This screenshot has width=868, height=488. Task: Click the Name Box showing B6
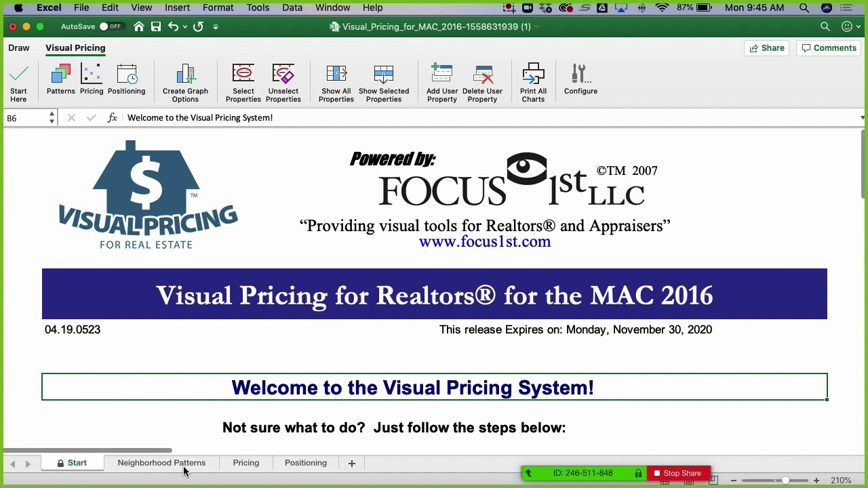click(x=25, y=118)
